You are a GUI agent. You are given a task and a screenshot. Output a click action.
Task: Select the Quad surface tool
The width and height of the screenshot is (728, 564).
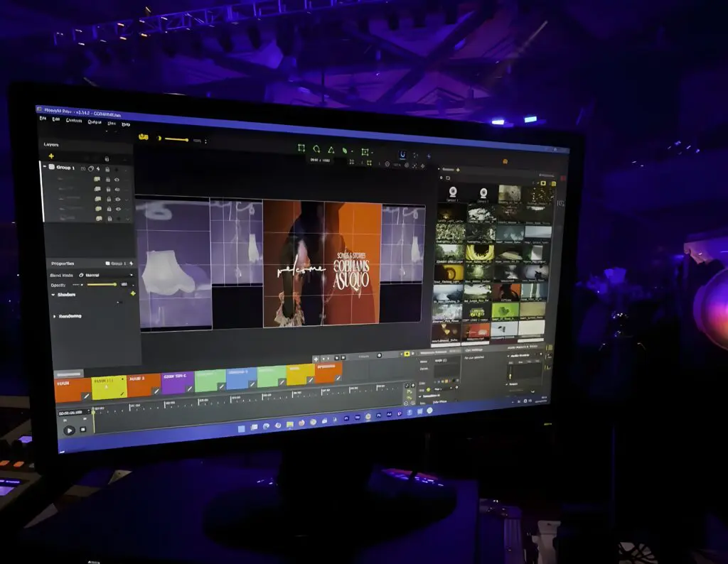point(301,148)
